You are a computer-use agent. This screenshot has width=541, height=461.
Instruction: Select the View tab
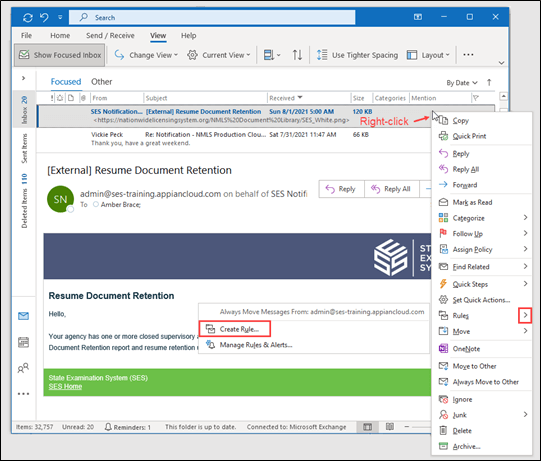click(x=158, y=36)
